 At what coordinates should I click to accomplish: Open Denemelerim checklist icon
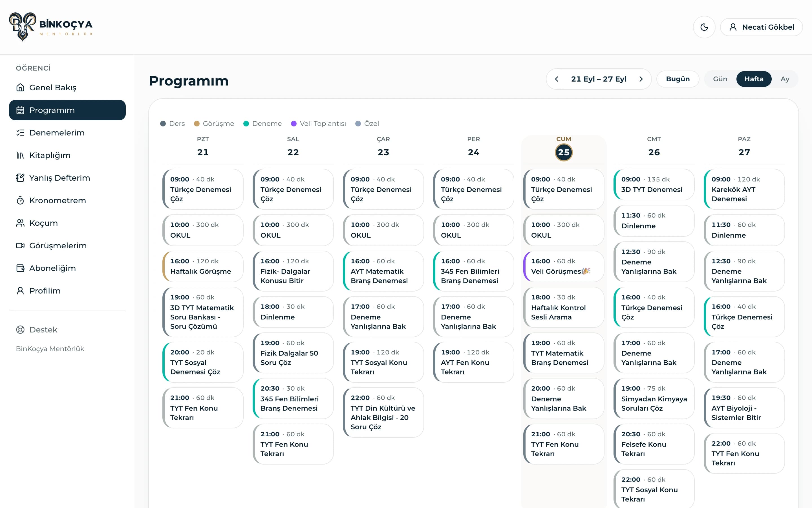pyautogui.click(x=20, y=133)
